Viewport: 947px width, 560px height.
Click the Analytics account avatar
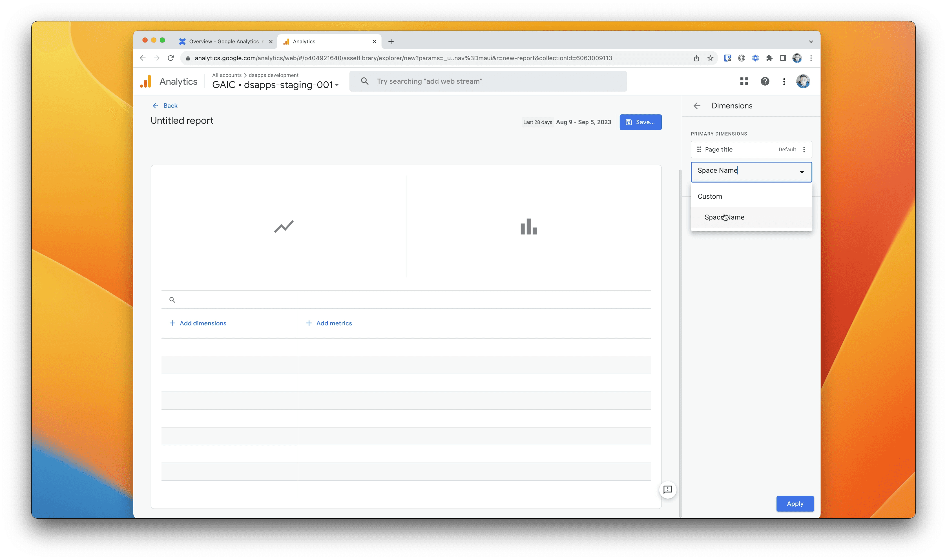point(803,81)
